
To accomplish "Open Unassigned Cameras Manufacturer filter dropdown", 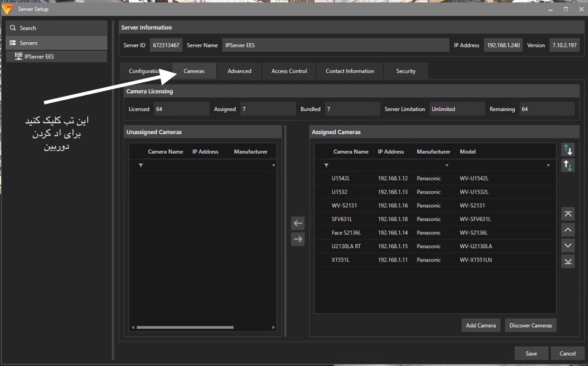I will point(273,165).
